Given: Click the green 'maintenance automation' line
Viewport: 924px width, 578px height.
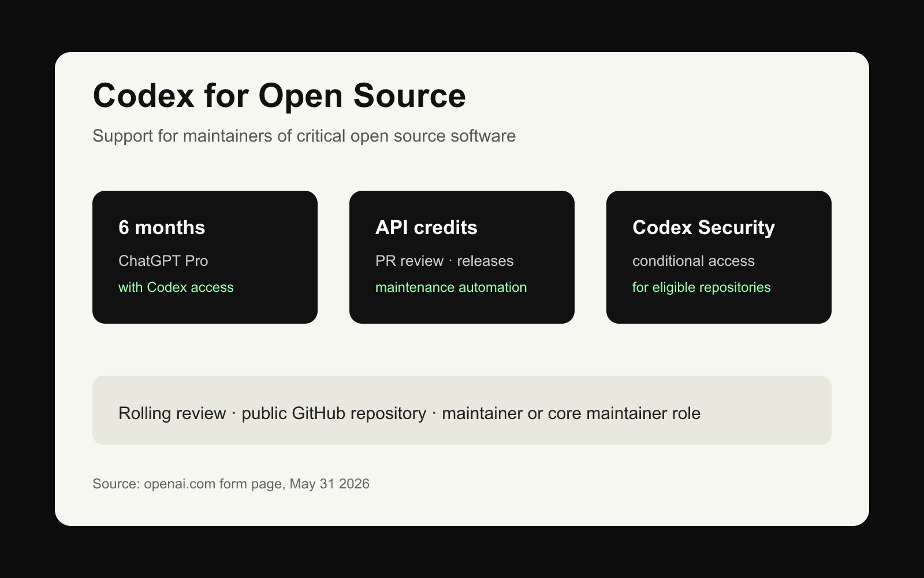Looking at the screenshot, I should pos(451,287).
